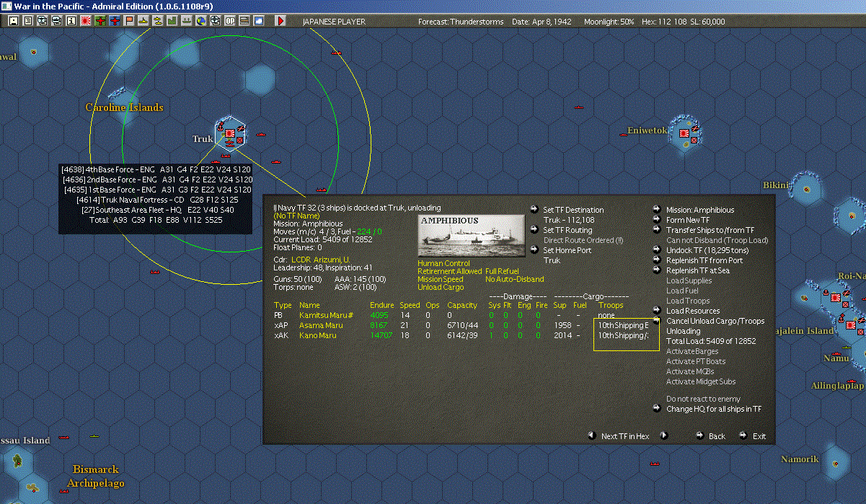Image resolution: width=866 pixels, height=504 pixels.
Task: Toggle Unload Cargo setting
Action: [x=441, y=288]
